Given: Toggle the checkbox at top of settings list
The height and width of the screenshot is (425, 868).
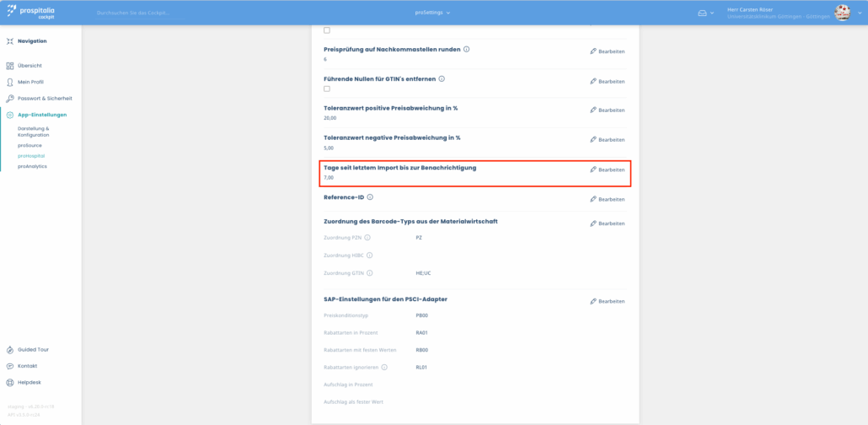Looking at the screenshot, I should [327, 30].
